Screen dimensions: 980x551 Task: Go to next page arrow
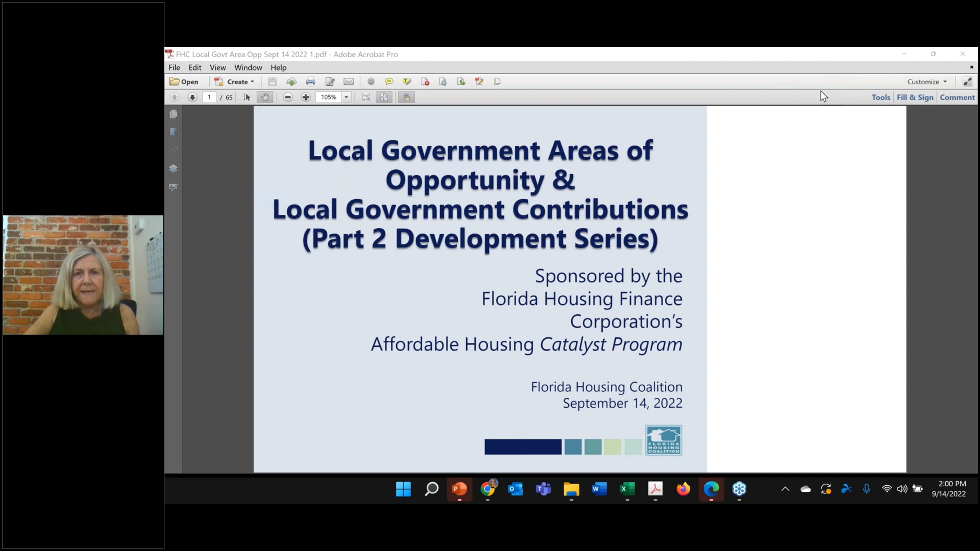(x=192, y=97)
